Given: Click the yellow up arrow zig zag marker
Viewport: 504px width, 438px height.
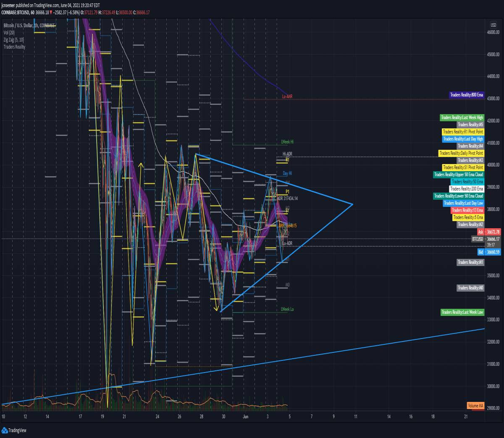Looking at the screenshot, I should click(x=140, y=165).
